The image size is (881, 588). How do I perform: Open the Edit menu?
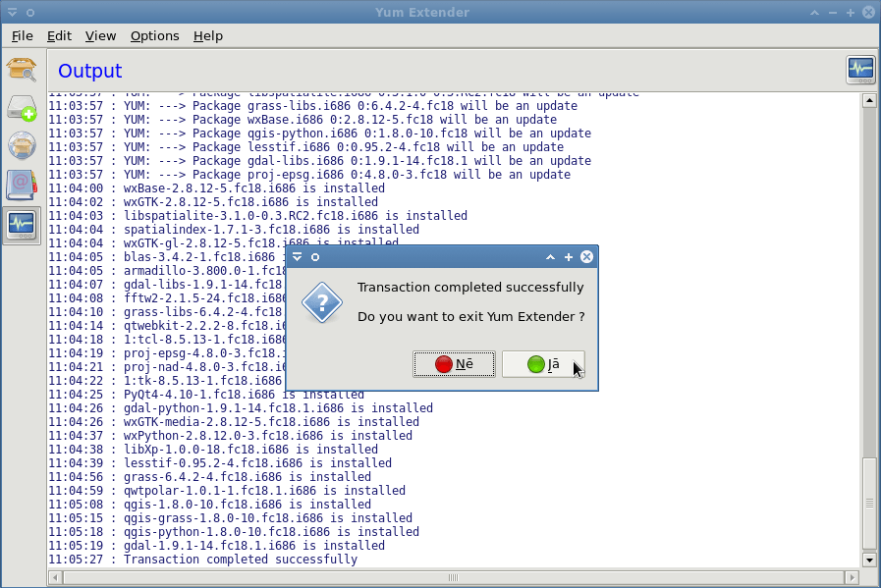coord(59,36)
